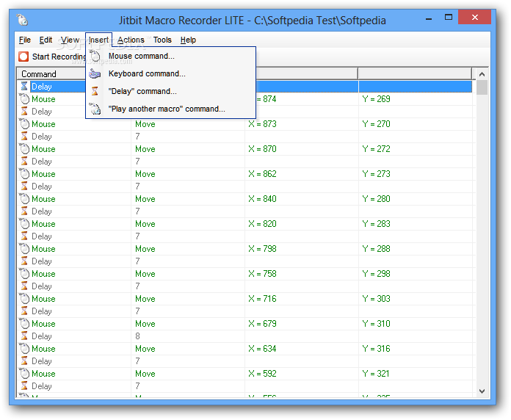Open the Actions menu
The image size is (511, 420).
point(131,40)
